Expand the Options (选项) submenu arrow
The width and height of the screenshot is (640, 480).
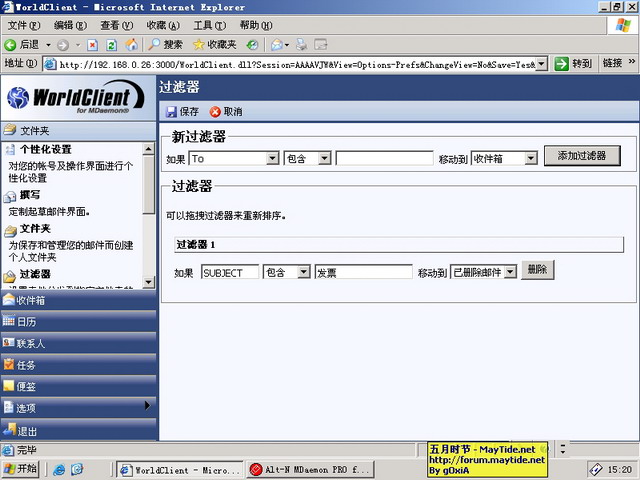point(148,406)
